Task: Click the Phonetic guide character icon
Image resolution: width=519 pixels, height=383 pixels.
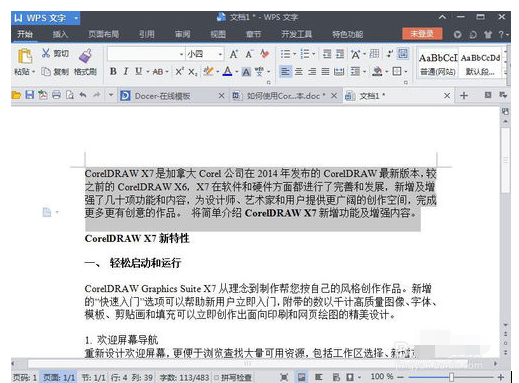Action: 259,71
